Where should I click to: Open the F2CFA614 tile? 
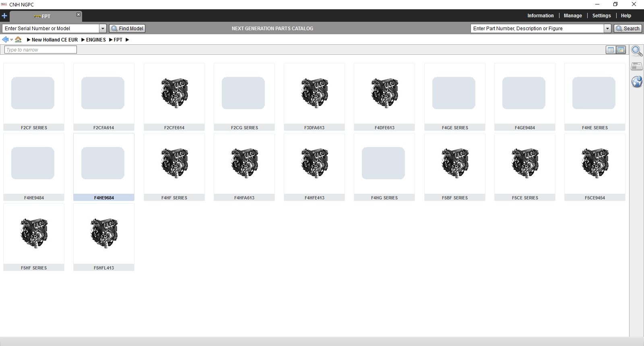click(x=104, y=97)
